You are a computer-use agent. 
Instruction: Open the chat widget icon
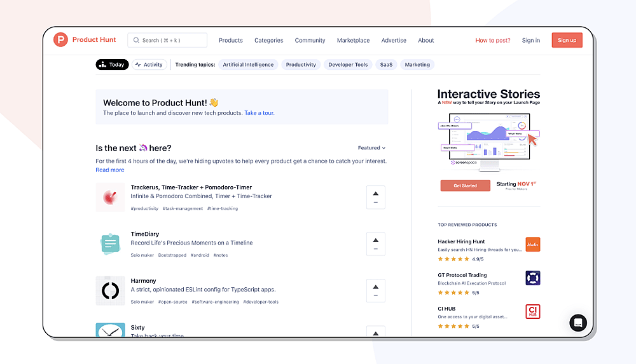click(578, 323)
